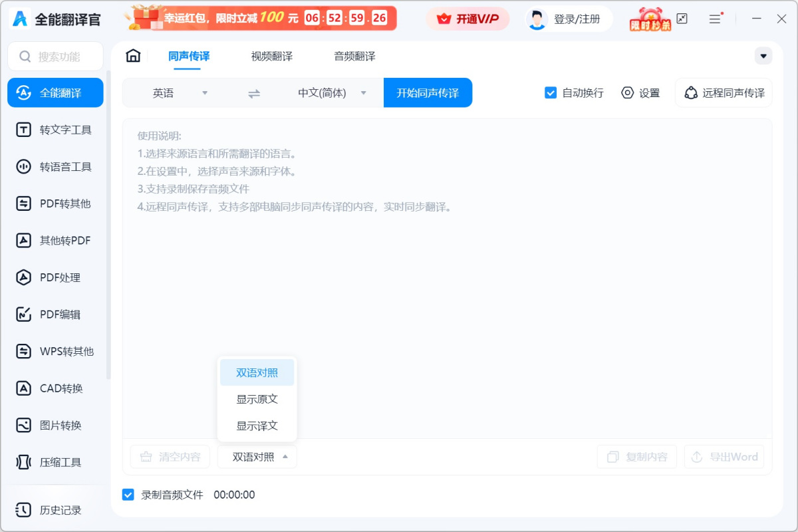Open the CAD转换 sidebar tool
Viewport: 798px width, 532px height.
click(55, 388)
